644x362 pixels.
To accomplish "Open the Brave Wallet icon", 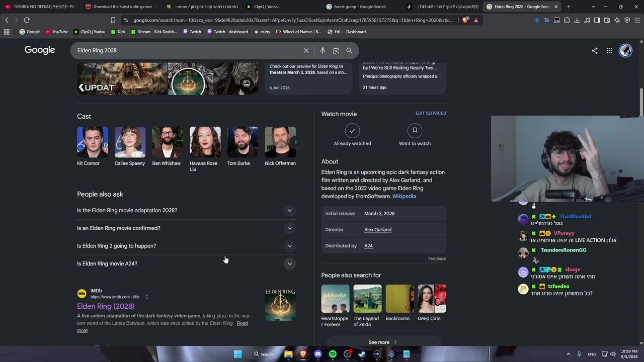I will [607, 20].
